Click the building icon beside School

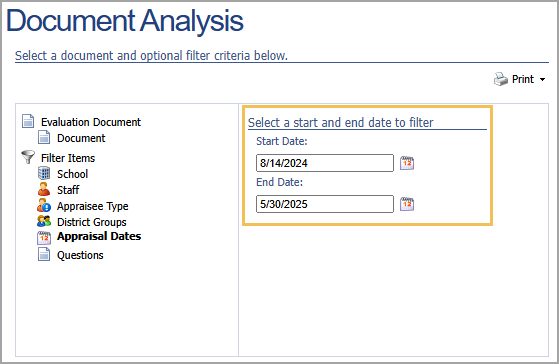[x=44, y=173]
